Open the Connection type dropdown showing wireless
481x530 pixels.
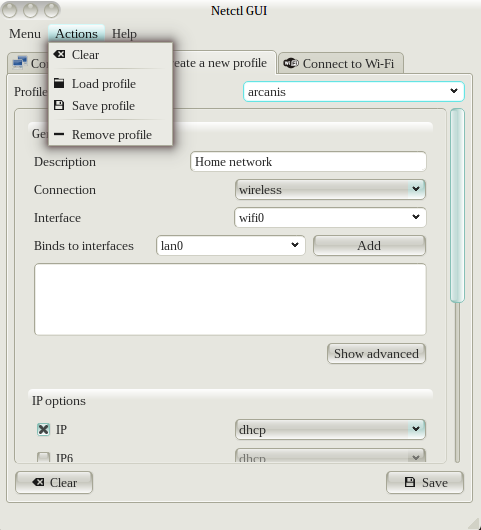(330, 190)
